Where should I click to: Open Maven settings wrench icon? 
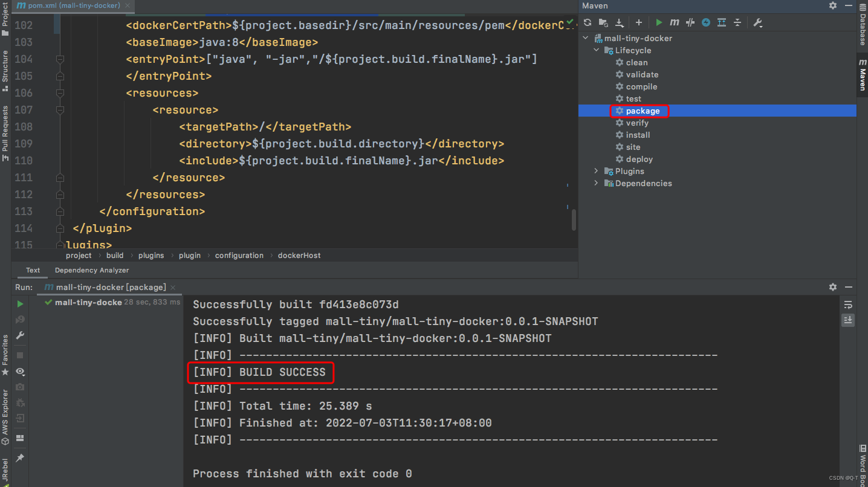pos(758,22)
